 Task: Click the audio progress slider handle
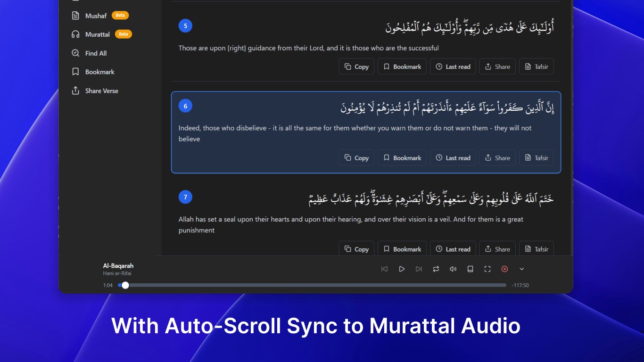click(125, 285)
